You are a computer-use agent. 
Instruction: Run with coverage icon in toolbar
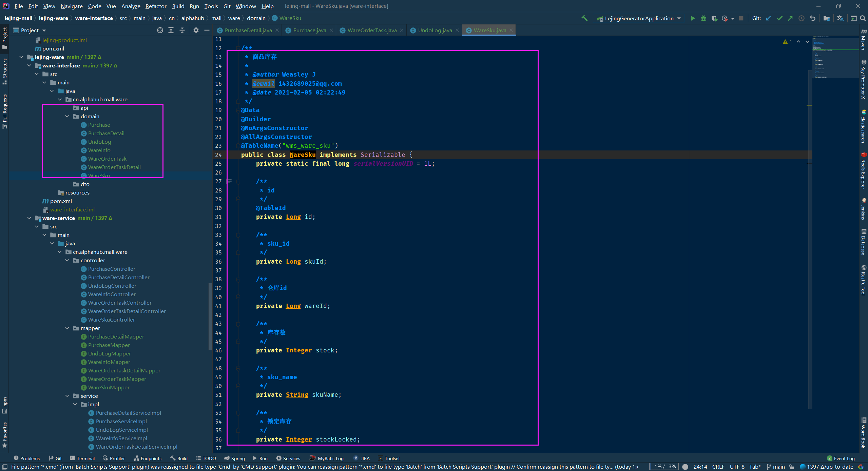click(x=714, y=18)
